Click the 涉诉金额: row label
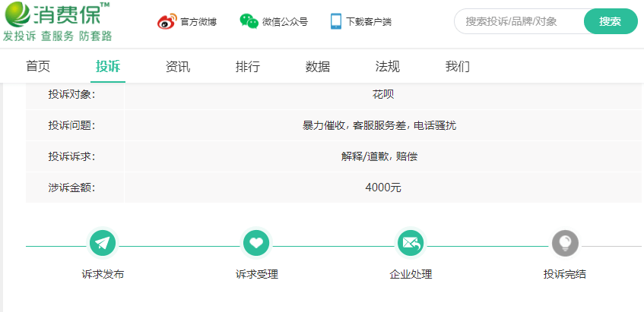 [72, 188]
